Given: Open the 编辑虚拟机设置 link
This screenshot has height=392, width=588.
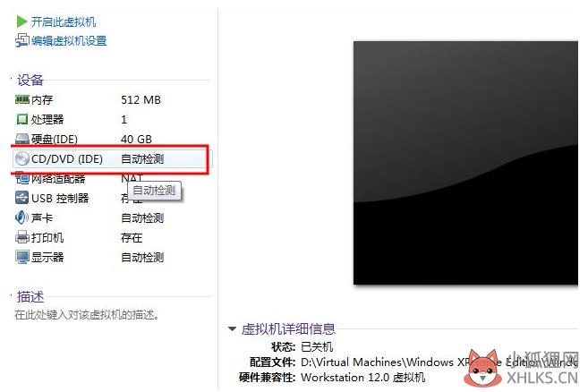Looking at the screenshot, I should pos(69,40).
